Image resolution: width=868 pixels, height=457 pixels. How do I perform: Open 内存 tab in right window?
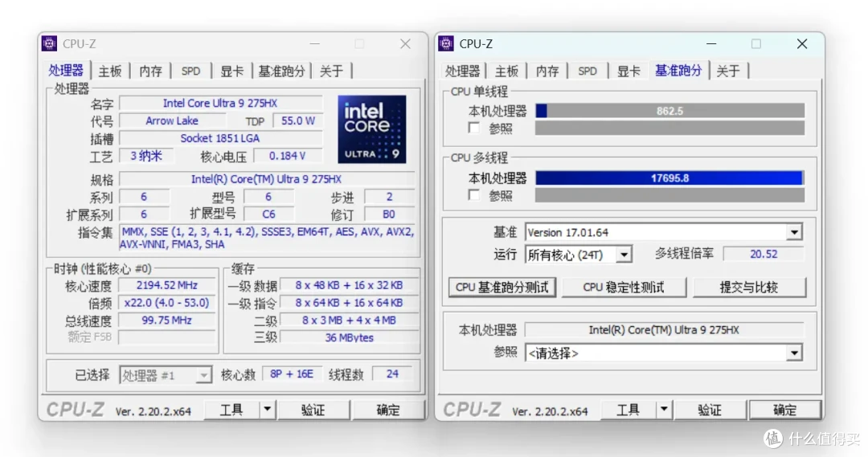(547, 71)
